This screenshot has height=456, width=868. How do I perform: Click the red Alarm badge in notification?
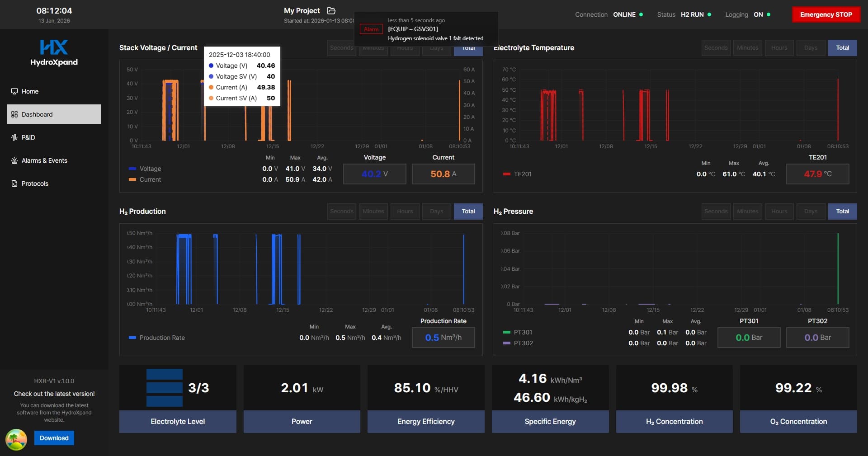[x=371, y=29]
